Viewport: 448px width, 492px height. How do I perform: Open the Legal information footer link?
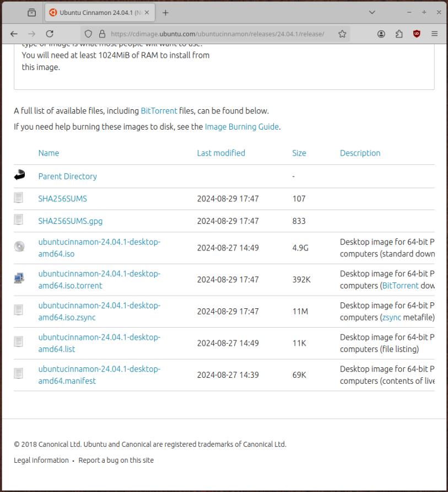pyautogui.click(x=41, y=461)
